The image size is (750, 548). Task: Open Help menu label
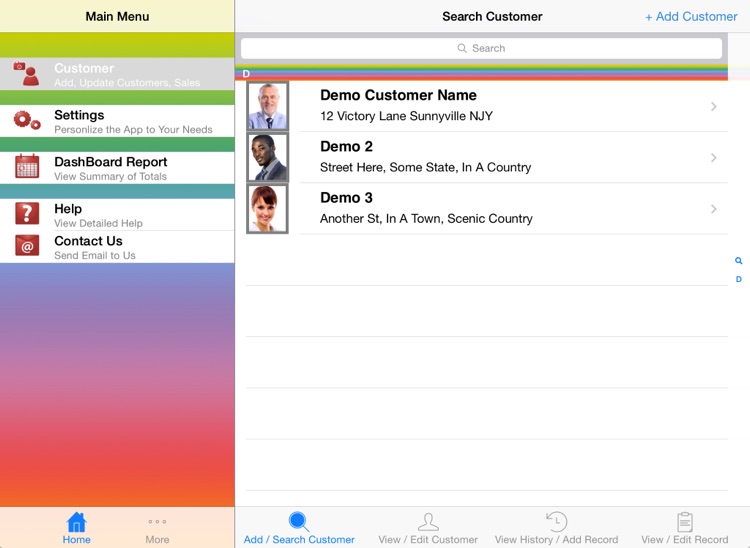point(68,208)
